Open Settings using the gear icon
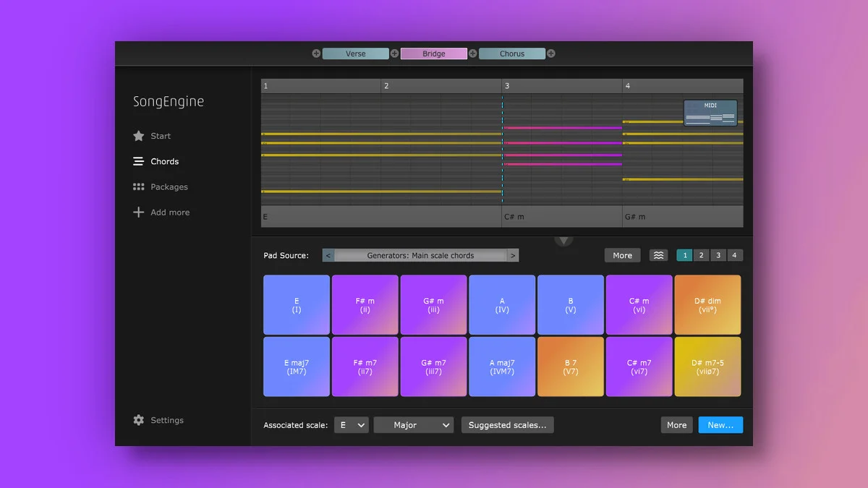Viewport: 868px width, 488px height. (x=139, y=420)
